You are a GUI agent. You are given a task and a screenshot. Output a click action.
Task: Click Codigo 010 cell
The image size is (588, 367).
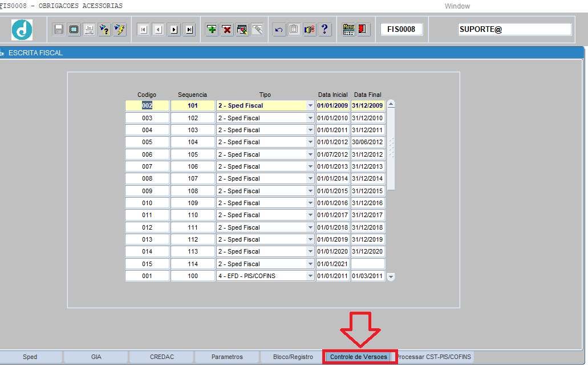[x=147, y=203]
